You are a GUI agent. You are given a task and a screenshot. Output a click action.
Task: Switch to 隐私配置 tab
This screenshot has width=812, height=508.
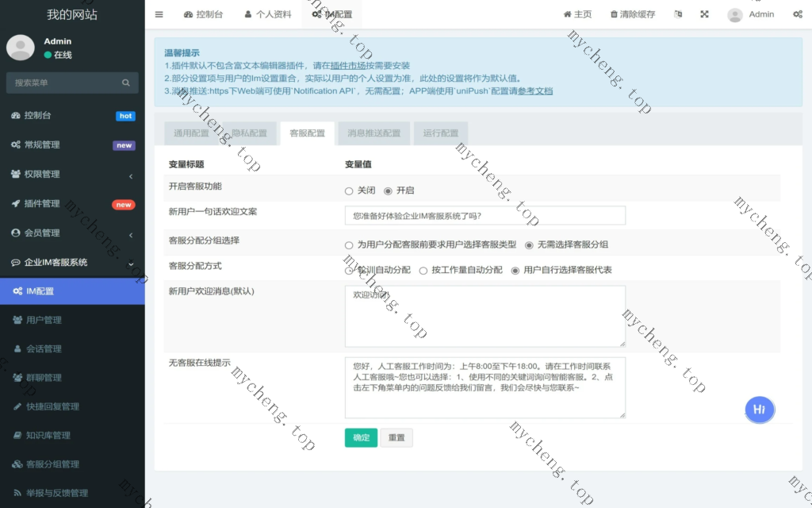[249, 133]
